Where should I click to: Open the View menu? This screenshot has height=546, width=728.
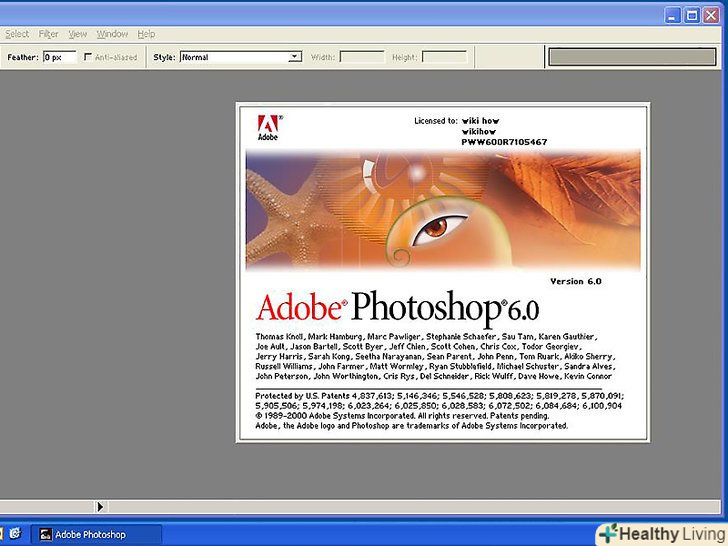(x=78, y=34)
